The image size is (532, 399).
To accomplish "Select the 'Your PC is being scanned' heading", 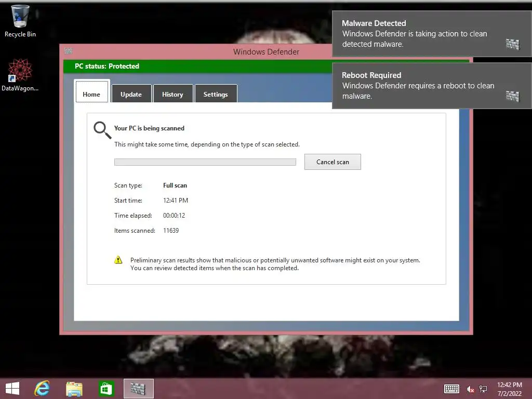I will pos(149,128).
